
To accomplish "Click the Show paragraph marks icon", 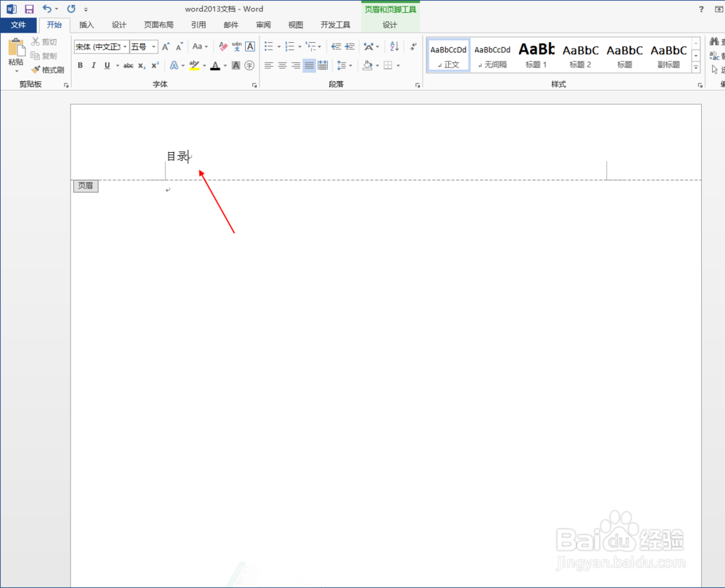I will click(413, 46).
